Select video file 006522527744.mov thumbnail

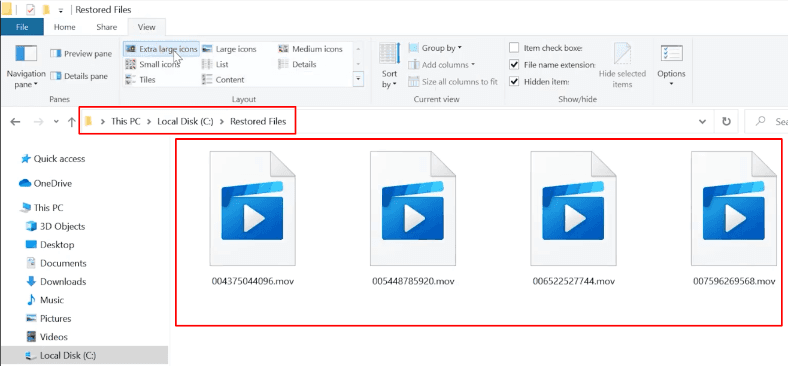pyautogui.click(x=573, y=209)
